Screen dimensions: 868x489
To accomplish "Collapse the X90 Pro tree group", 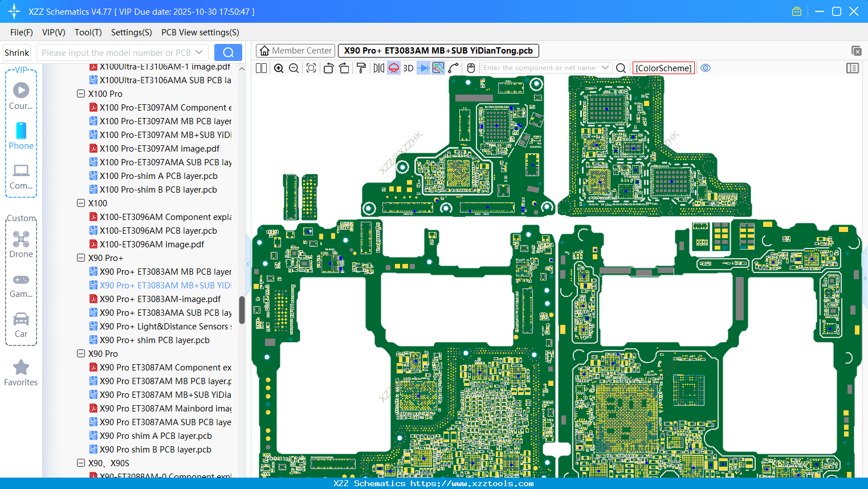I will click(81, 353).
